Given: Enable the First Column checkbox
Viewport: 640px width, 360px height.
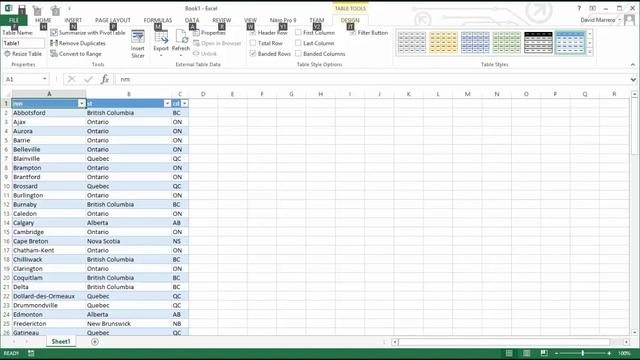Looking at the screenshot, I should 298,32.
